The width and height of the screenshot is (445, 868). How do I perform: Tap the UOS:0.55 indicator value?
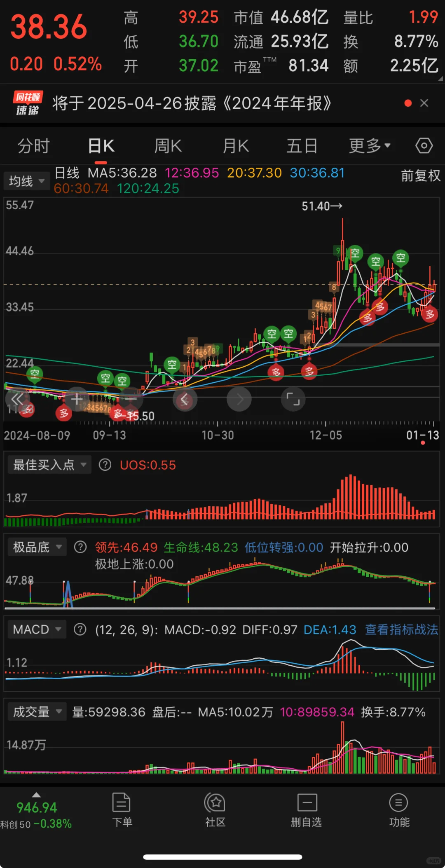pos(148,465)
